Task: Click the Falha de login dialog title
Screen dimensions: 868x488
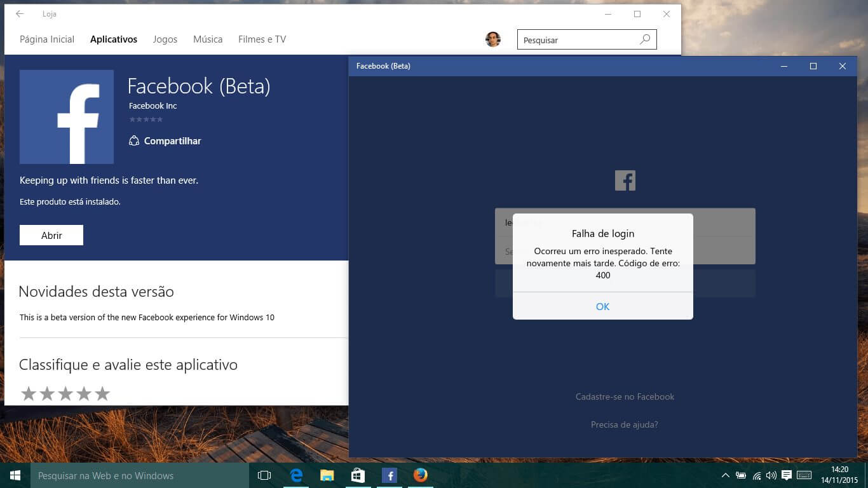Action: click(603, 234)
